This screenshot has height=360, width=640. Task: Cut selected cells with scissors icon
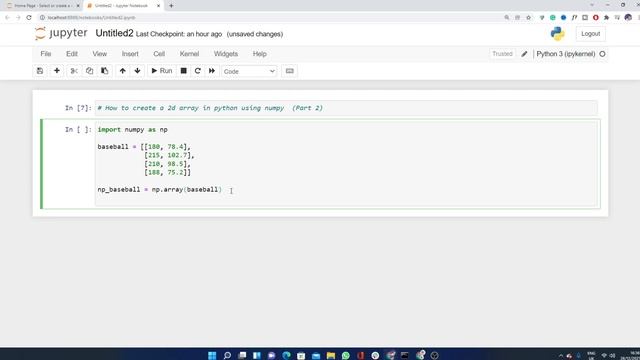pyautogui.click(x=74, y=71)
